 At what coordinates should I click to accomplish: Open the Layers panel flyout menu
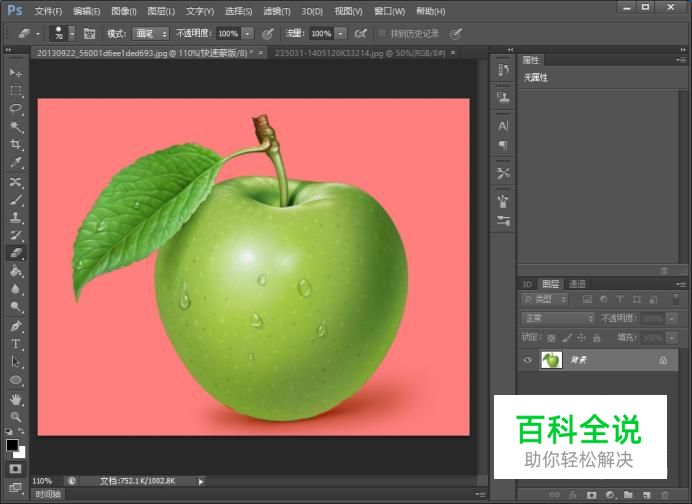click(681, 285)
